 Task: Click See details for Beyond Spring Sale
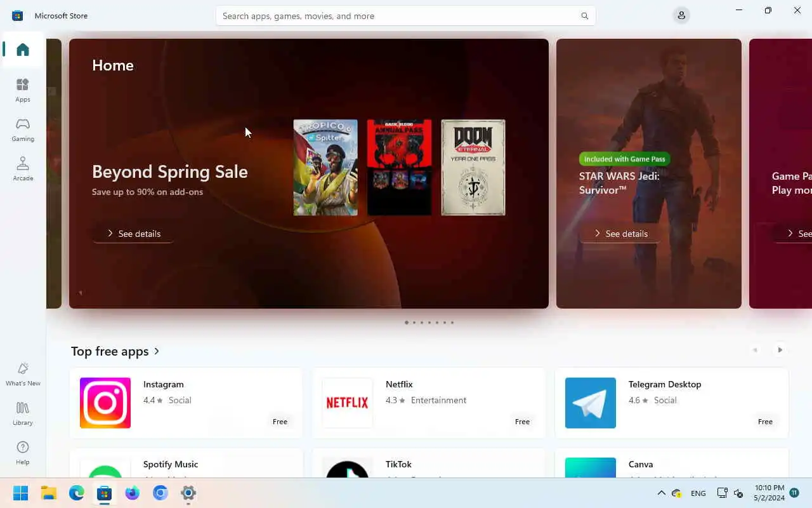coord(133,234)
